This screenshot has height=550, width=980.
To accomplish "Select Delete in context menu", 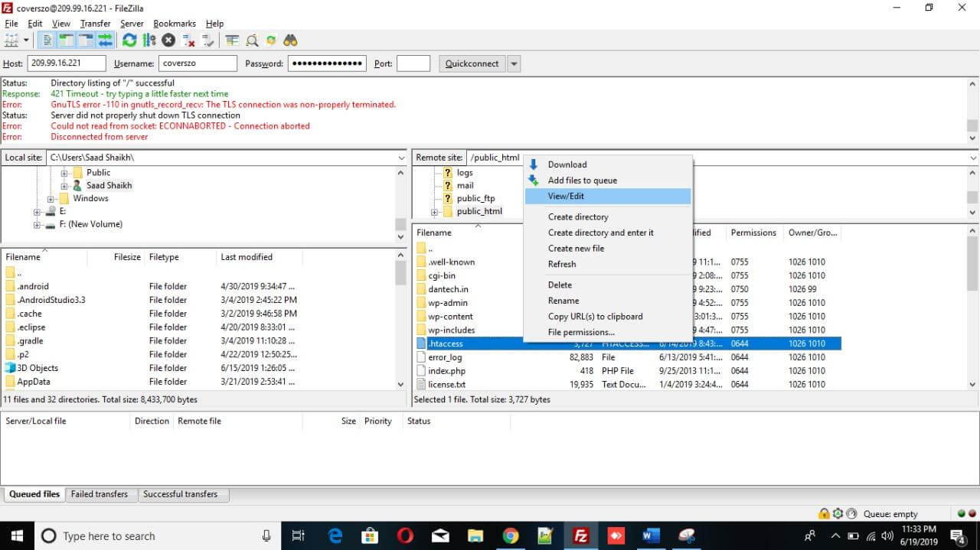I will pyautogui.click(x=608, y=285).
